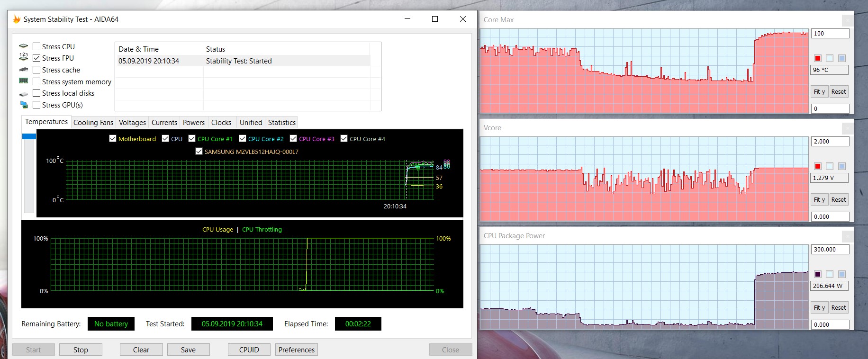868x359 pixels.
Task: Open the Voltages tab
Action: coord(132,122)
